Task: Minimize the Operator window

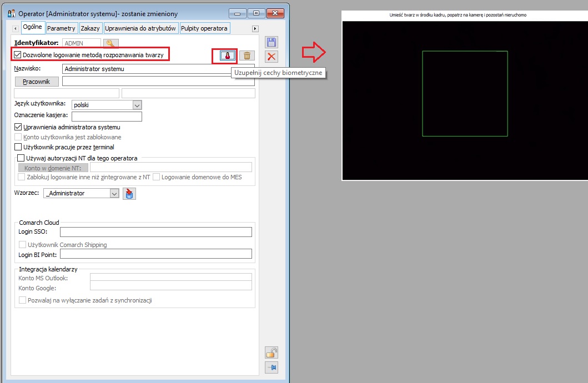Action: (x=238, y=13)
